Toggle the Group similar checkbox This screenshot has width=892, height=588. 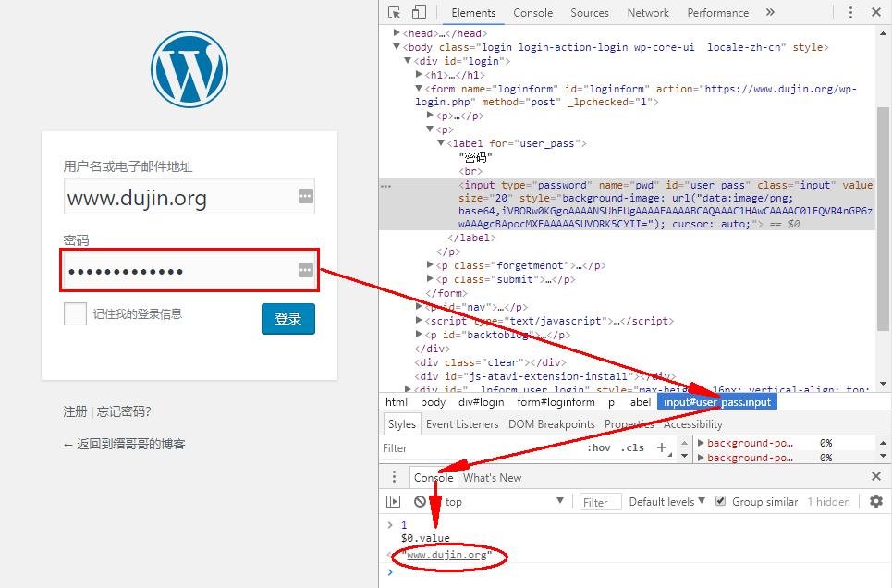(720, 501)
